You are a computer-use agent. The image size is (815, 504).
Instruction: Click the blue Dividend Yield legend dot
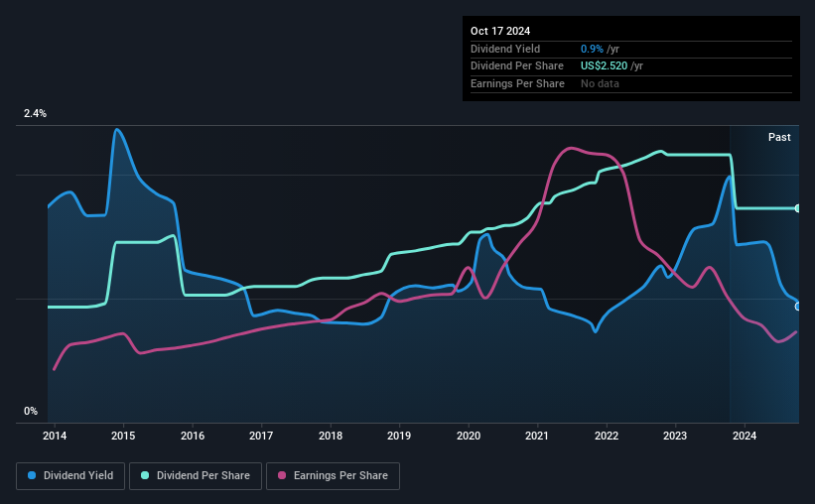[x=32, y=475]
